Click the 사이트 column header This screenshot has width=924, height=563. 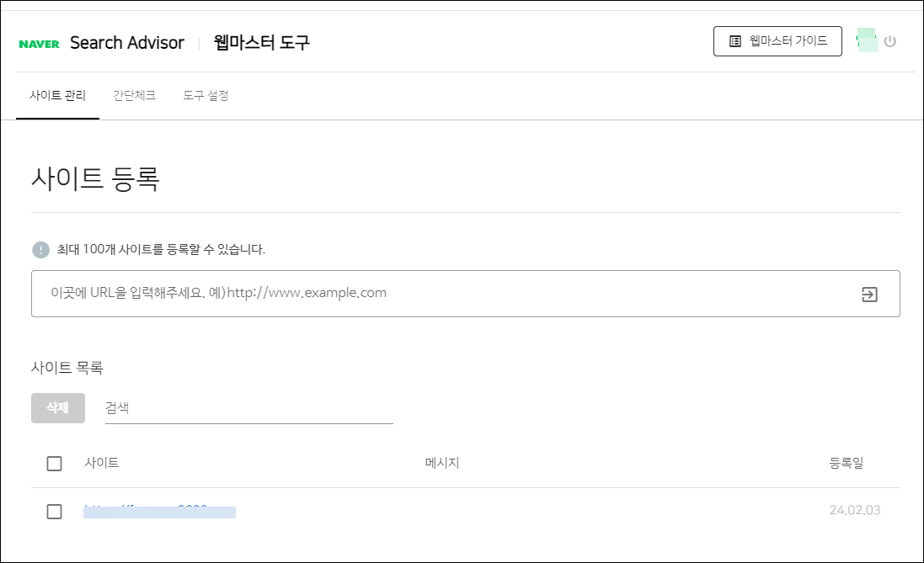[103, 462]
